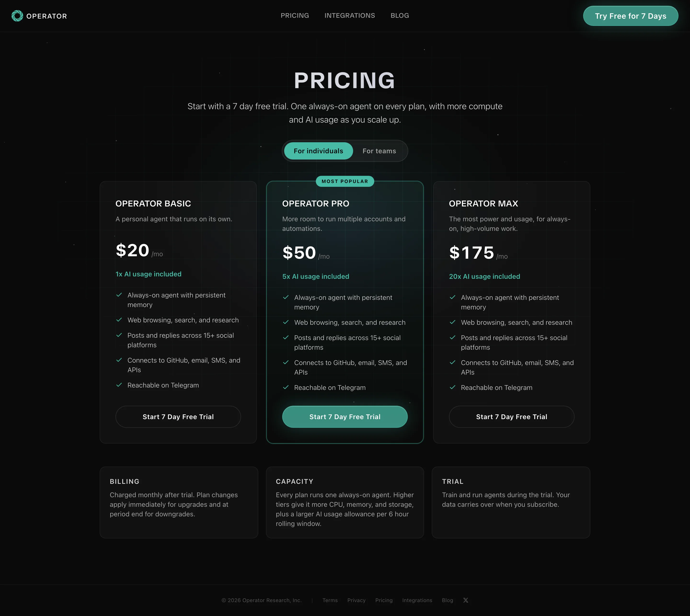Start the Operator Pro 7 day trial
The image size is (690, 616).
[345, 417]
